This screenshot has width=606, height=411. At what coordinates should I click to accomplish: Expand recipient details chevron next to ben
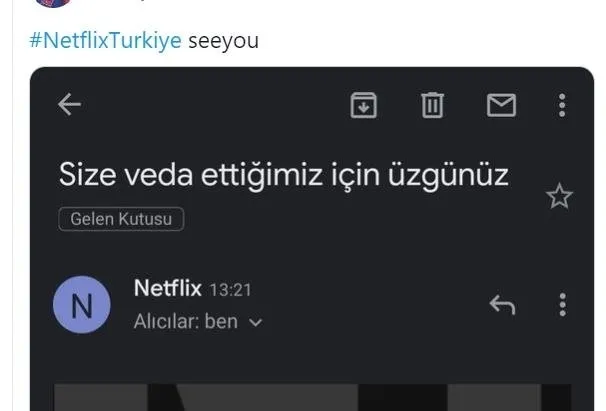pyautogui.click(x=255, y=323)
